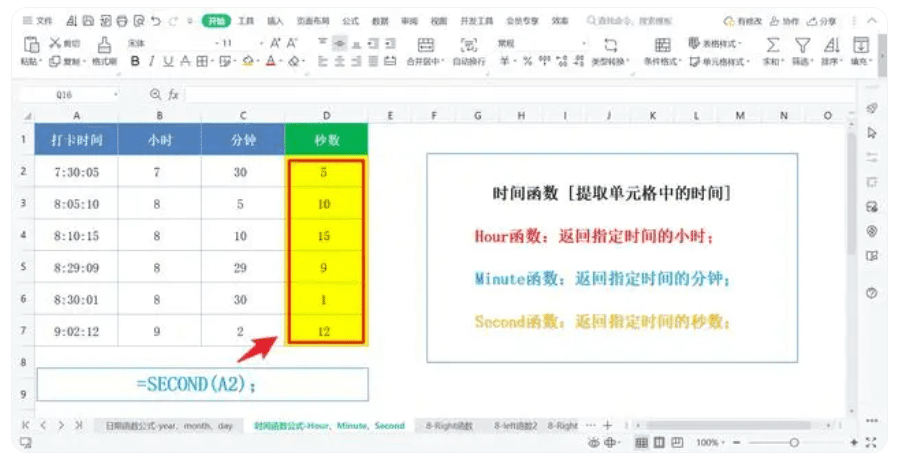Click the formula bar input field
Image resolution: width=903 pixels, height=461 pixels.
click(x=500, y=94)
